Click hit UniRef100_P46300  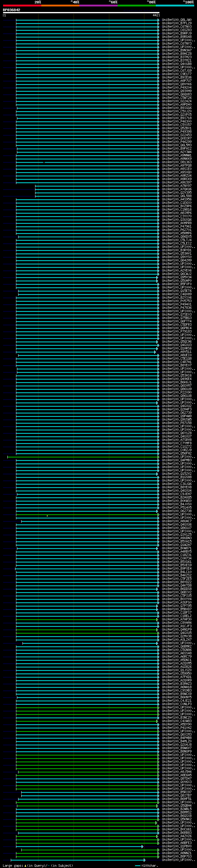pos(176,122)
